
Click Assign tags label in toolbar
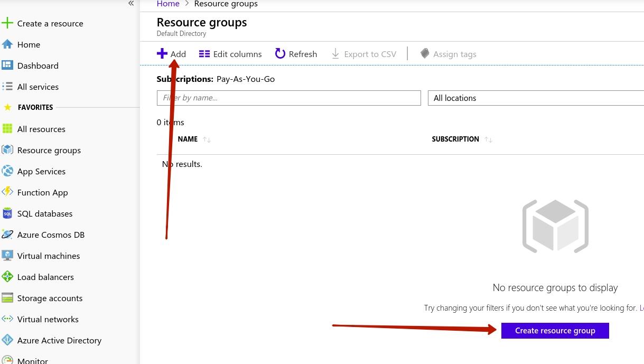454,54
